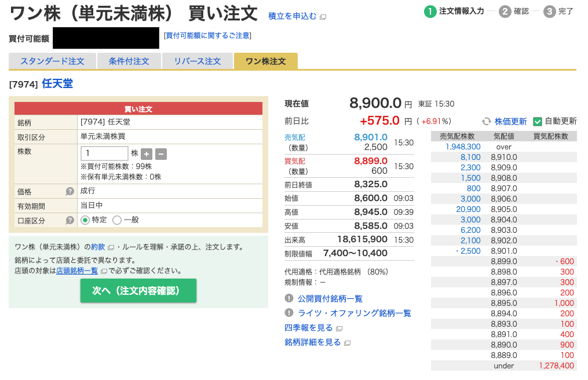Click the over quantity 1,948,300

coord(463,147)
